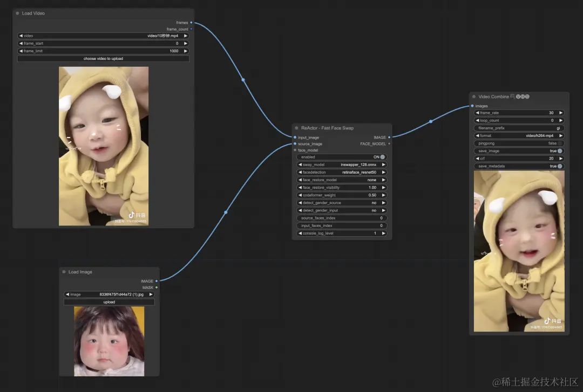The width and height of the screenshot is (583, 392).
Task: Adjust the codeformer_weight value field
Action: (x=342, y=195)
